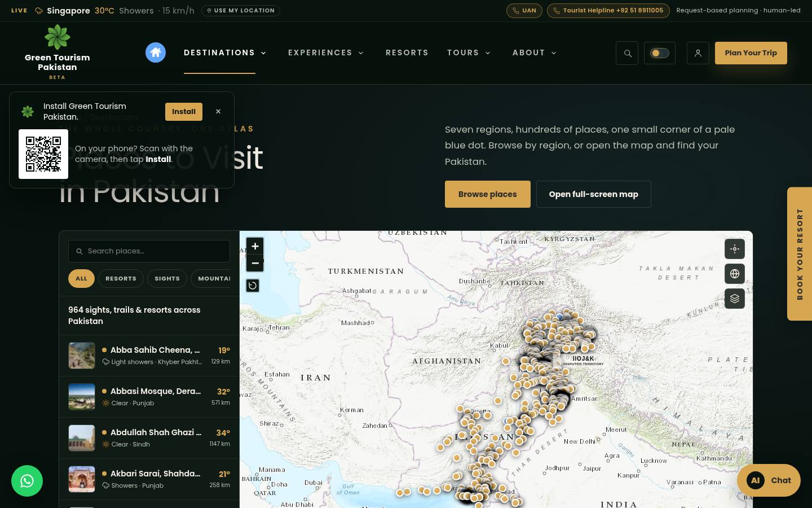Open Abba Sahib Cheena listing
This screenshot has height=508, width=812.
coord(149,356)
